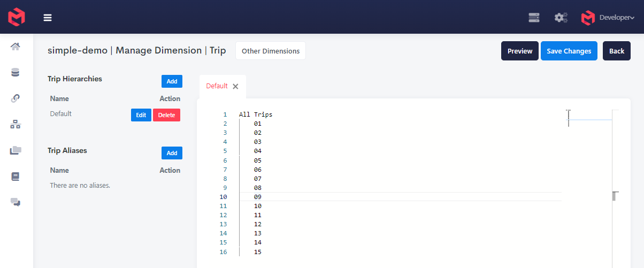Viewport: 644px width, 268px height.
Task: Open the hierarchy diagram sidebar icon
Action: (x=16, y=124)
